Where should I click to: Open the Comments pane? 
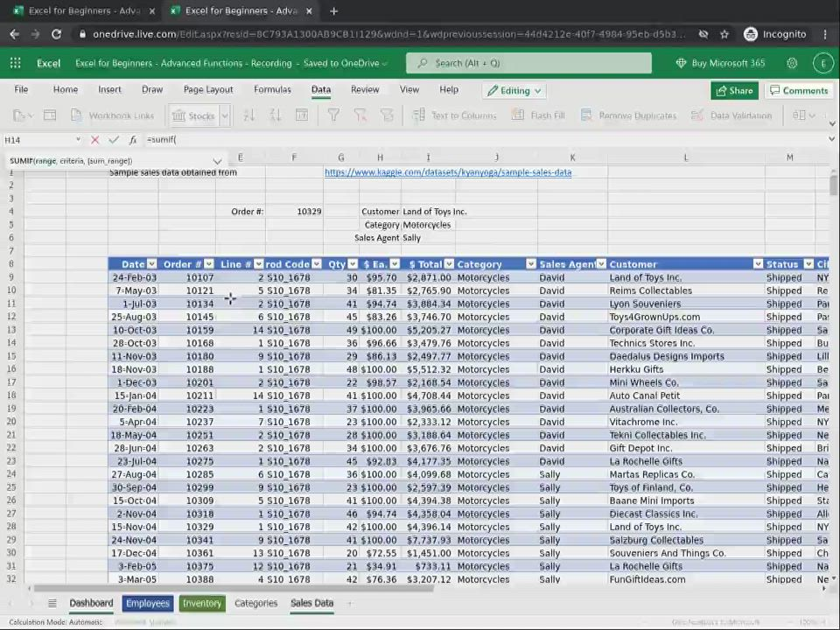click(x=799, y=90)
